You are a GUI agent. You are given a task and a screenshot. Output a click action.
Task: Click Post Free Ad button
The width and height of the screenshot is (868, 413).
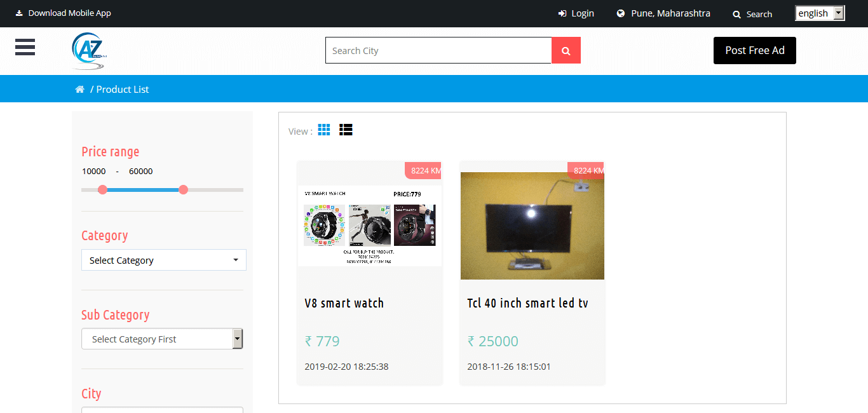pos(755,50)
